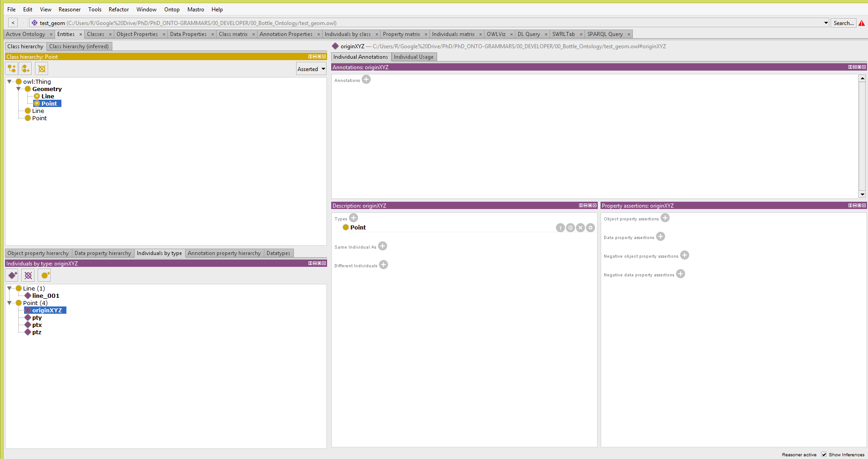The image size is (868, 459).
Task: Add an object property assertion
Action: coord(665,218)
